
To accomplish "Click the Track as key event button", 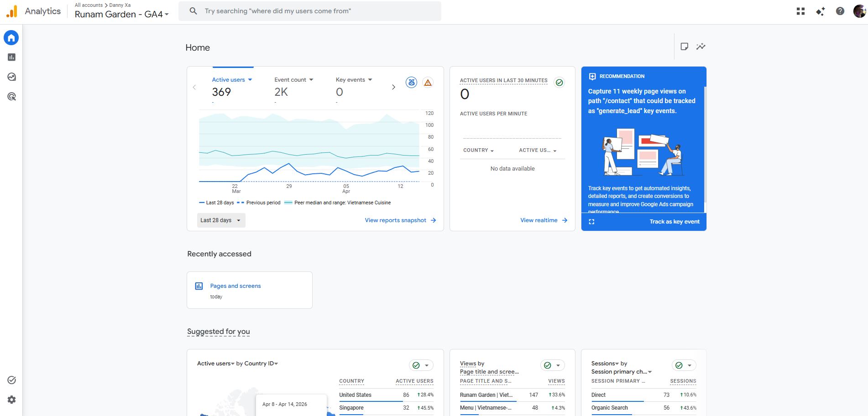I will [675, 222].
